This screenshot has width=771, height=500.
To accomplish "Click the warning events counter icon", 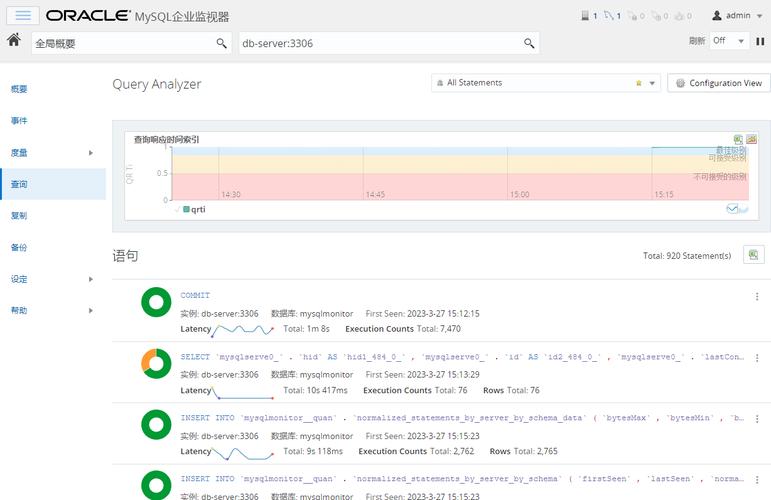I will point(680,16).
